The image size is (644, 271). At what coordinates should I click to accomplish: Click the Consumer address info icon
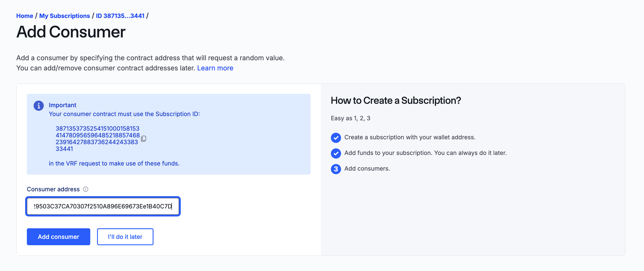pos(85,189)
